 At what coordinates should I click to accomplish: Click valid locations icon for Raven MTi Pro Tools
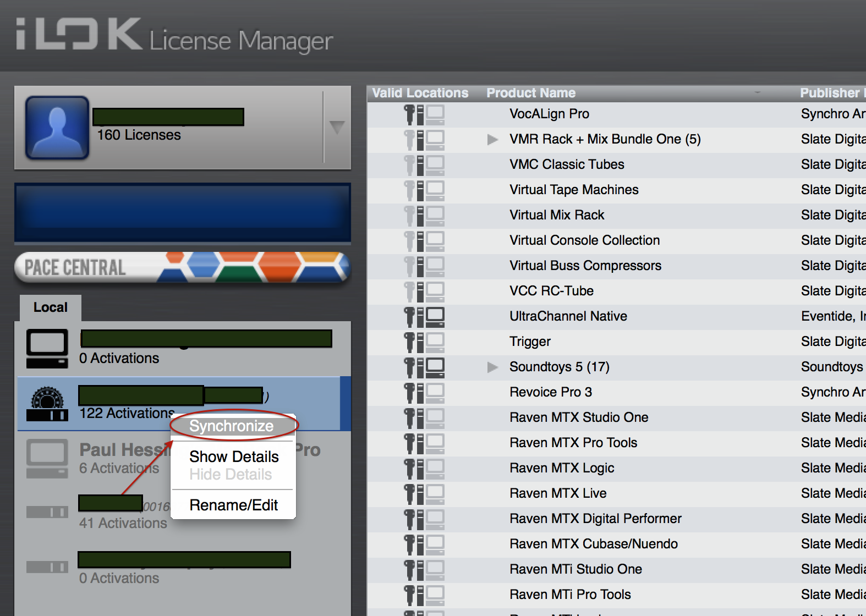click(424, 595)
